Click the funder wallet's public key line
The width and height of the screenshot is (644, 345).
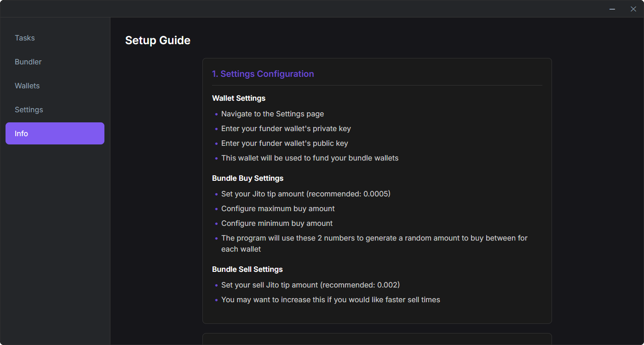[x=285, y=143]
